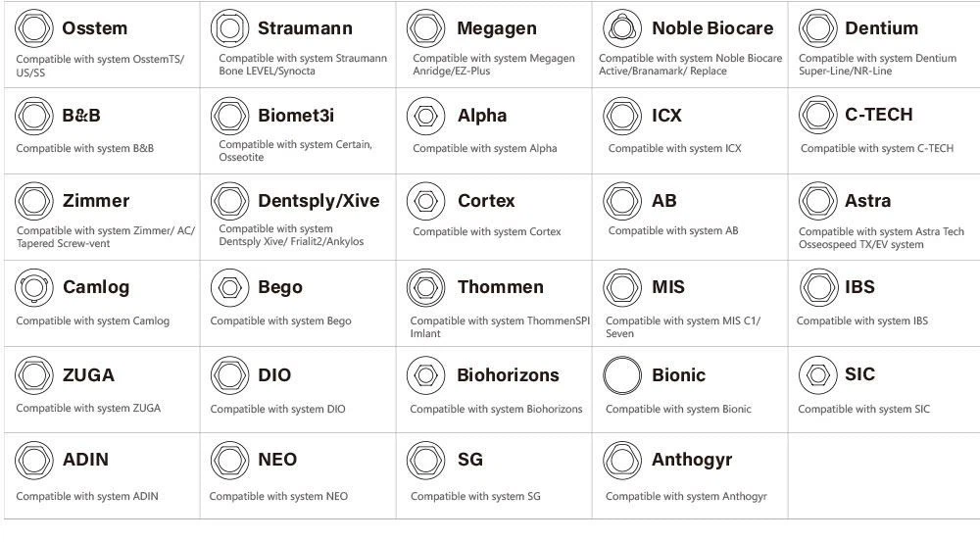Pick the SIC implant icon
This screenshot has height=542, width=980.
tap(817, 374)
